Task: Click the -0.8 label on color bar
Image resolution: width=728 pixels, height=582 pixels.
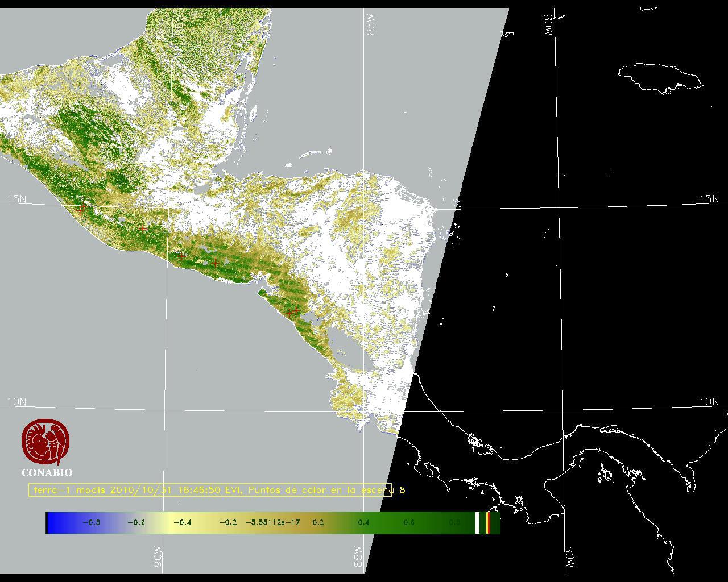Action: tap(91, 522)
